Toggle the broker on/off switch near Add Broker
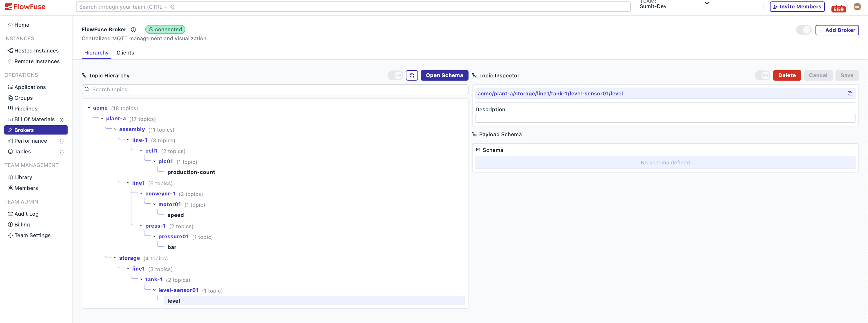 pos(803,30)
